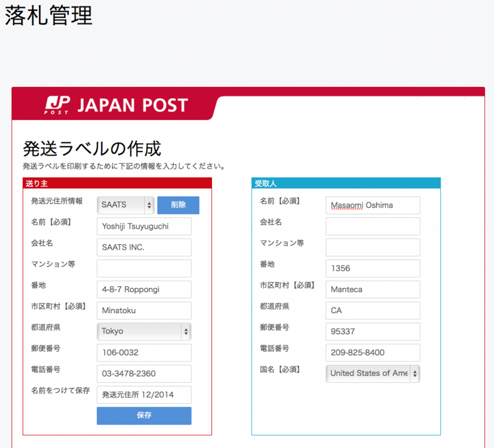494x448 pixels.
Task: Edit the 発送元住所 12/2014 save-name field
Action: pyautogui.click(x=144, y=395)
